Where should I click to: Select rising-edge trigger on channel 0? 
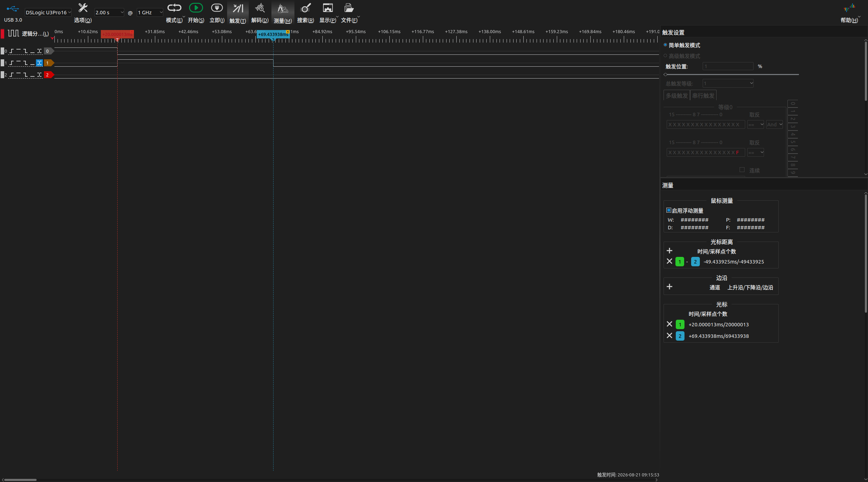[x=12, y=51]
